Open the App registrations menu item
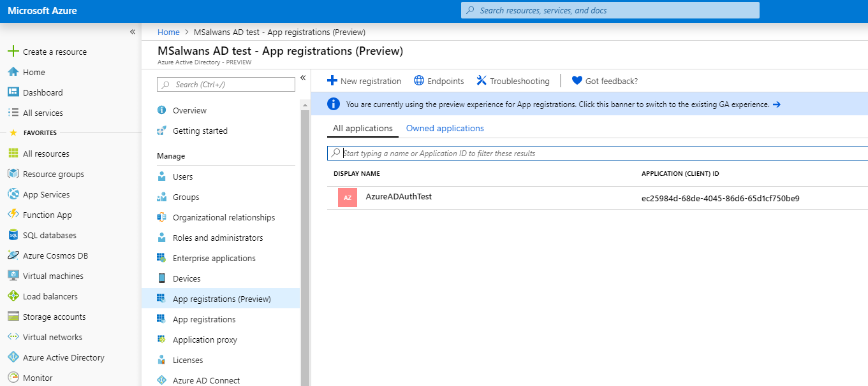 (x=221, y=319)
